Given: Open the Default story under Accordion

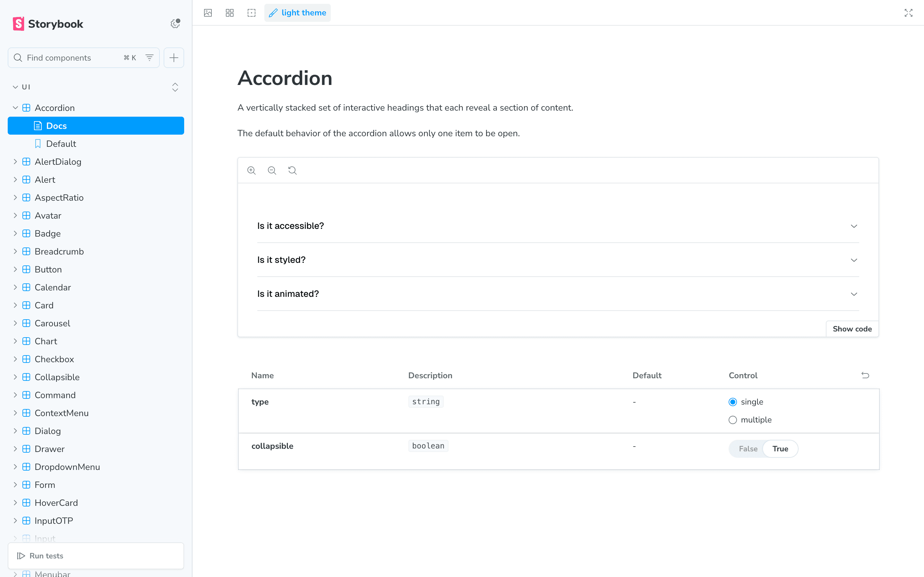Looking at the screenshot, I should click(x=61, y=144).
